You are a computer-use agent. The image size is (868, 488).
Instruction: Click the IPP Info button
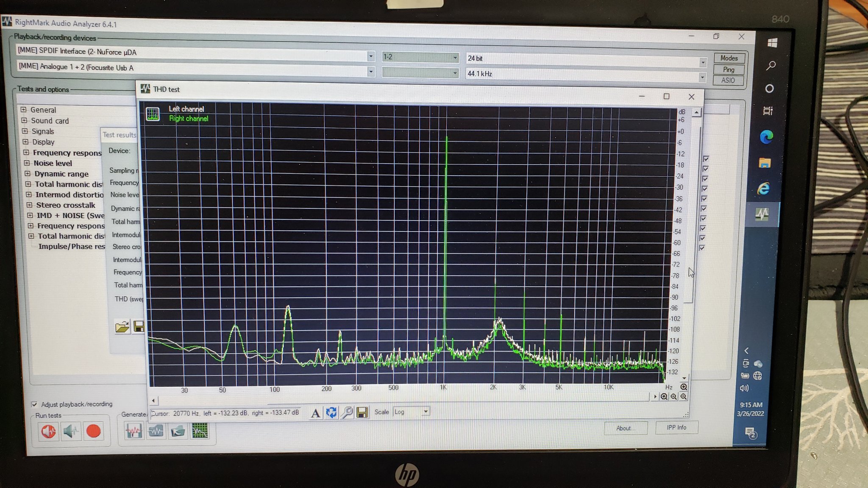click(x=676, y=427)
